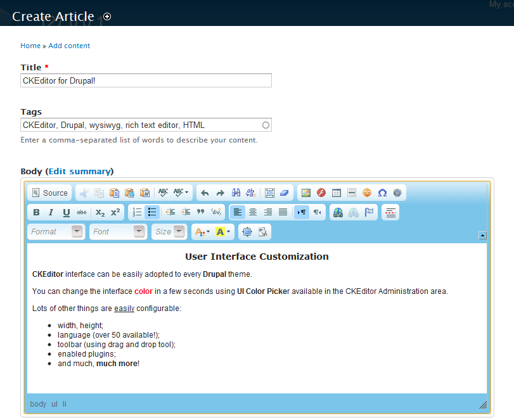Open the Format paragraph dropdown
The height and width of the screenshot is (420, 514).
[56, 231]
